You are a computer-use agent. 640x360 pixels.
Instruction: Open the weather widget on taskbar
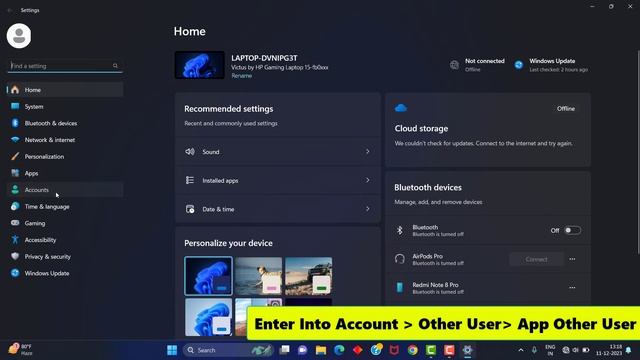[21, 350]
